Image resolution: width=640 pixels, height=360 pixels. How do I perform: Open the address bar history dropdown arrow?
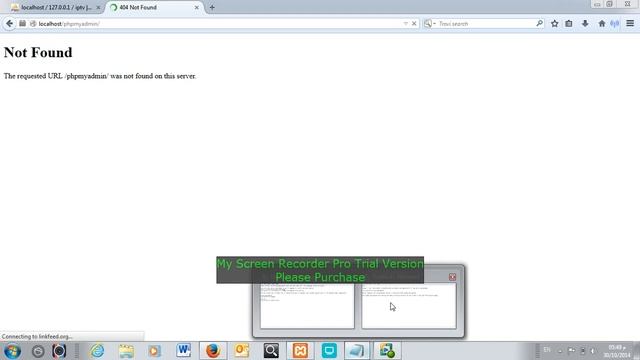405,24
